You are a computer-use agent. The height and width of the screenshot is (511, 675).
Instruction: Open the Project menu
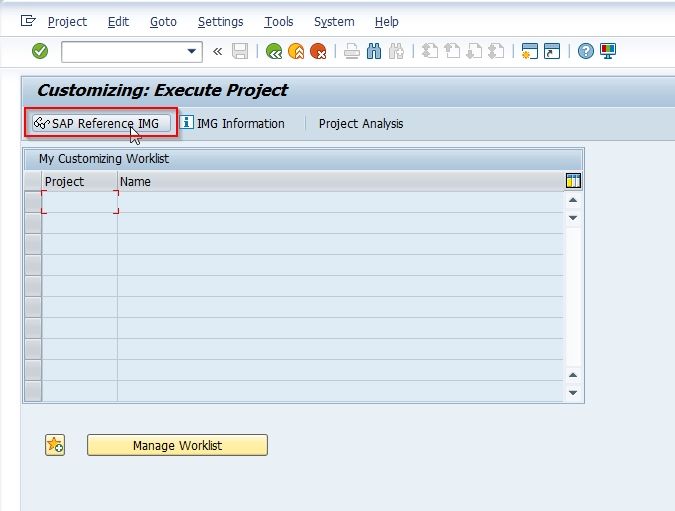(67, 22)
